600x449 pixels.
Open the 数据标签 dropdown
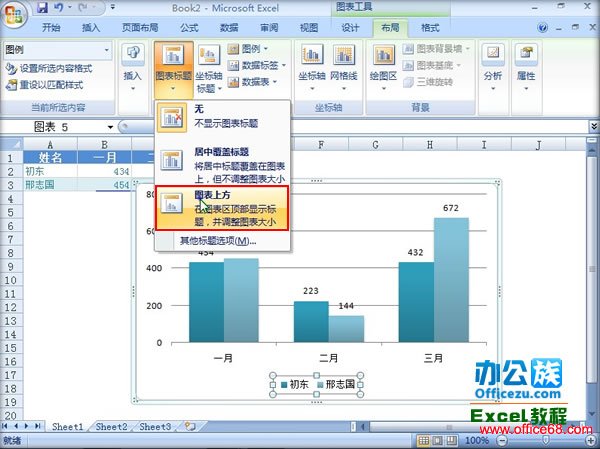click(x=256, y=65)
